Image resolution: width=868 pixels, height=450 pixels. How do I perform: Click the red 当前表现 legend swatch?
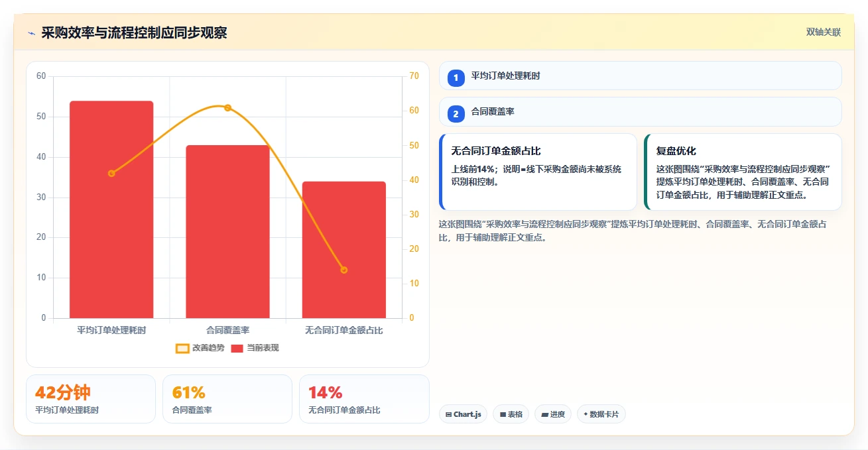(x=237, y=349)
